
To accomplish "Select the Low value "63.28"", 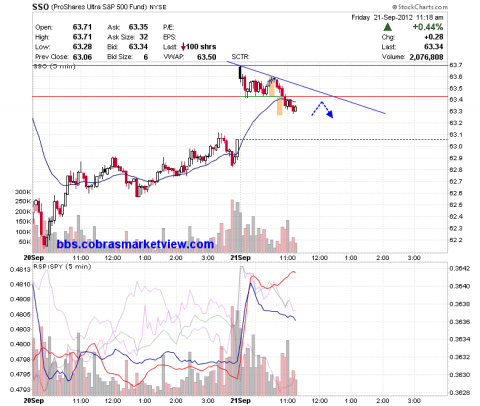I will [x=82, y=47].
